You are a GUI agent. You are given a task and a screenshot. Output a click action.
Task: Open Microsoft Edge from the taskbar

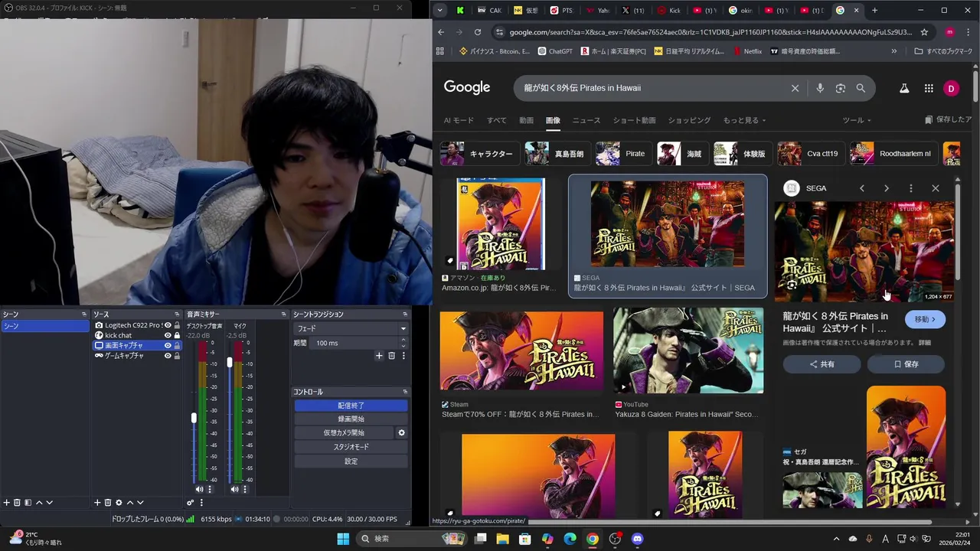click(570, 539)
